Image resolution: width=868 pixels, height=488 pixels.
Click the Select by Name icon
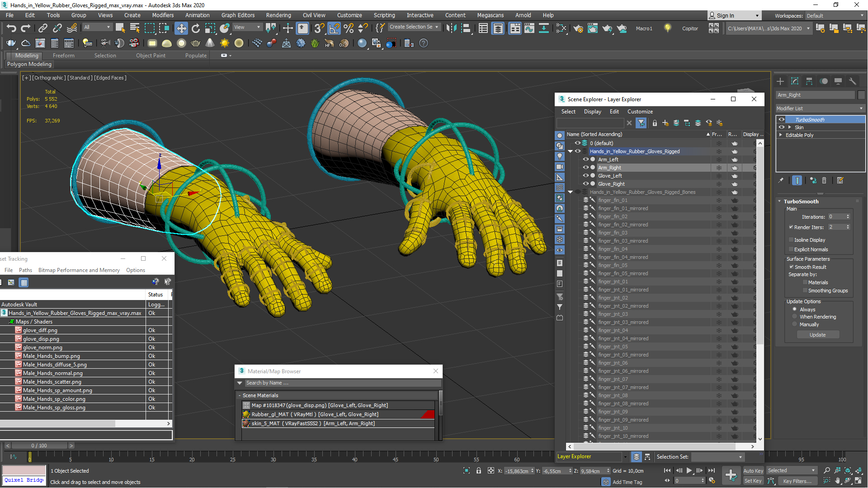(133, 28)
